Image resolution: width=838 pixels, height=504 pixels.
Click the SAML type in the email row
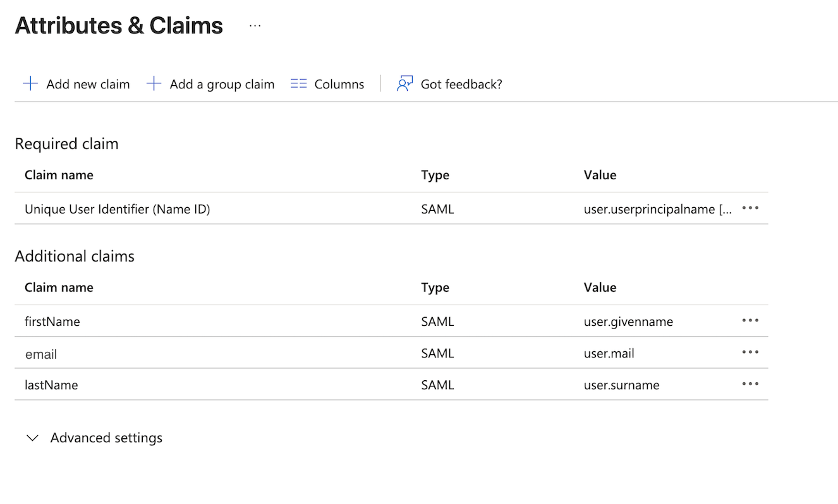tap(437, 353)
